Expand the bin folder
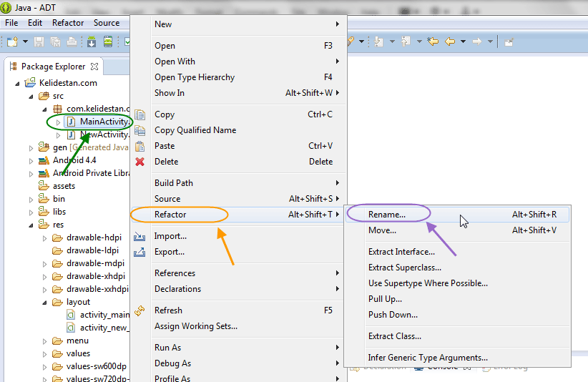The image size is (588, 382). point(31,200)
